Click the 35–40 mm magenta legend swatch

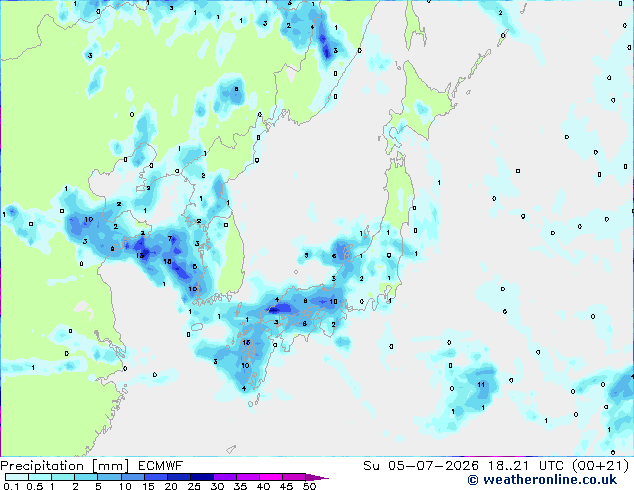247,477
